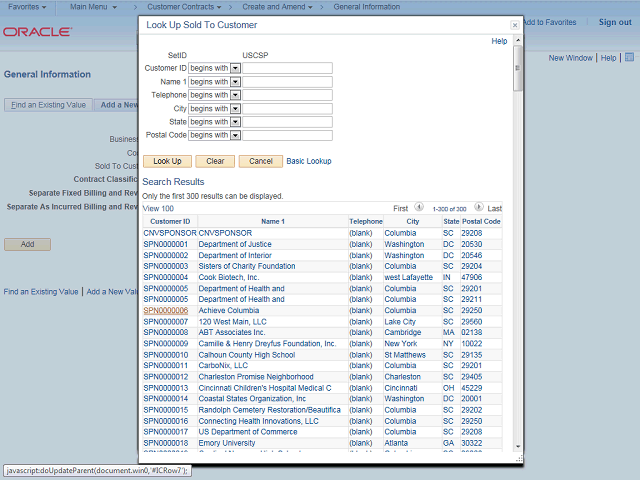Sort results by Customer ID column header
The width and height of the screenshot is (640, 480).
pos(170,221)
